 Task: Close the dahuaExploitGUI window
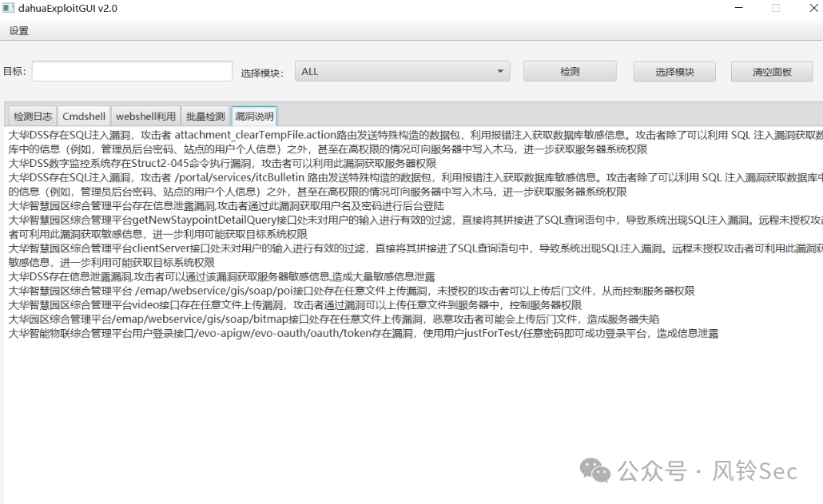tap(813, 8)
